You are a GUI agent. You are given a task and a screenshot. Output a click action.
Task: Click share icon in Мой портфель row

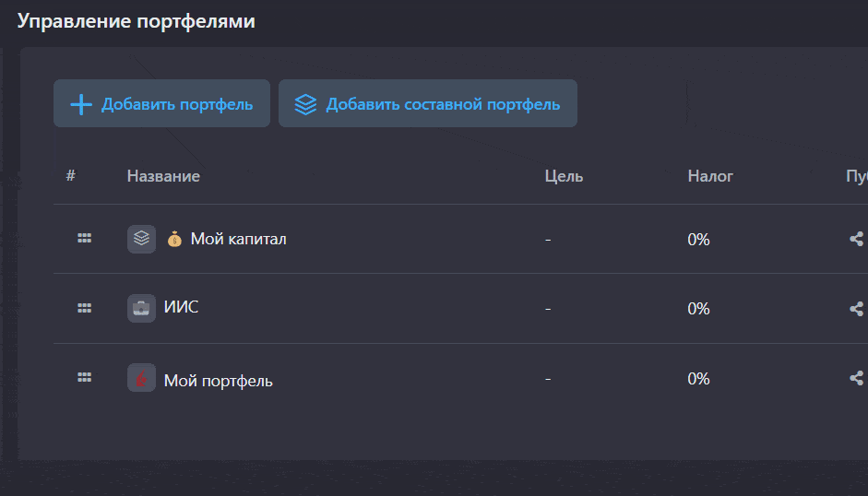click(856, 378)
